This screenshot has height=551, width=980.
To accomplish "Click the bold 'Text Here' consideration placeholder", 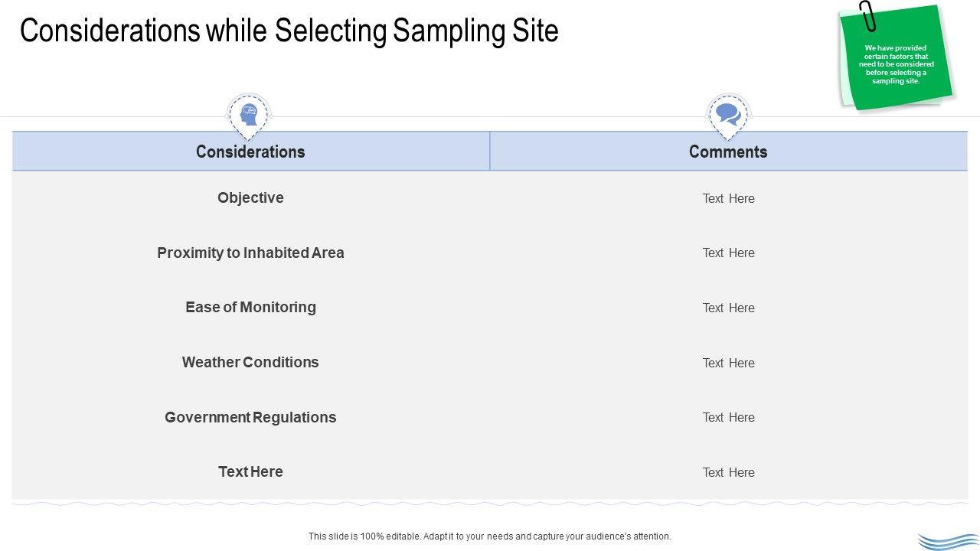I will [250, 471].
